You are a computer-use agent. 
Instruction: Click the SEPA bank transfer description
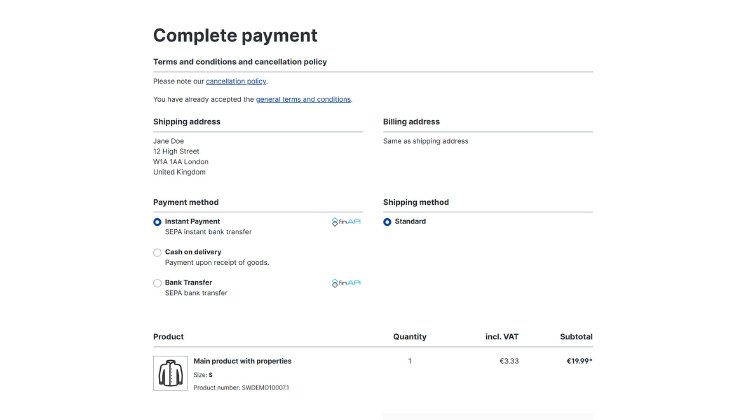[196, 293]
